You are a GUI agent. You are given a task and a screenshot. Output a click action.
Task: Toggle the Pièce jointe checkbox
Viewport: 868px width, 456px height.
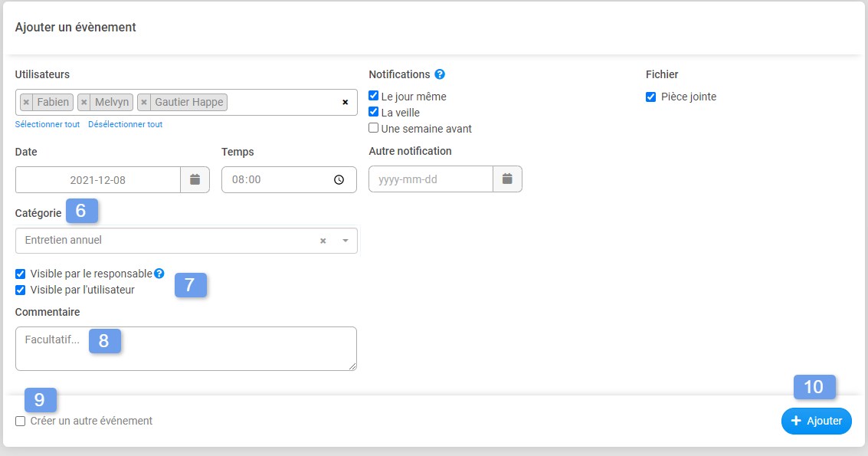pos(650,97)
